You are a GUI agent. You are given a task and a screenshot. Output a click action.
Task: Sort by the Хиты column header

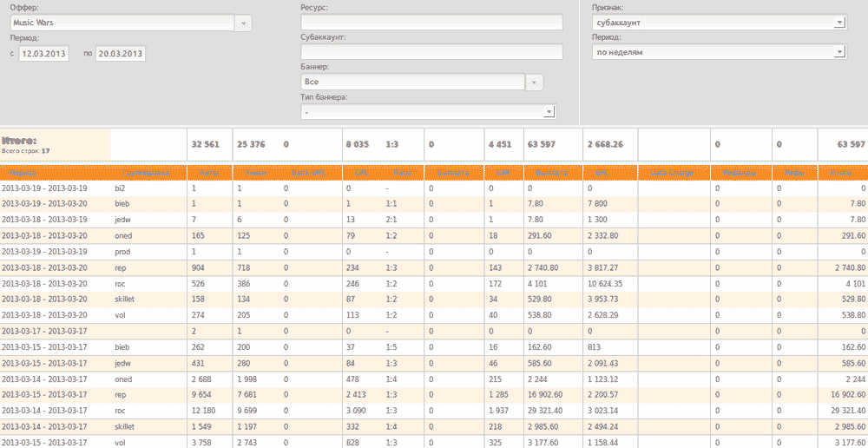[209, 173]
